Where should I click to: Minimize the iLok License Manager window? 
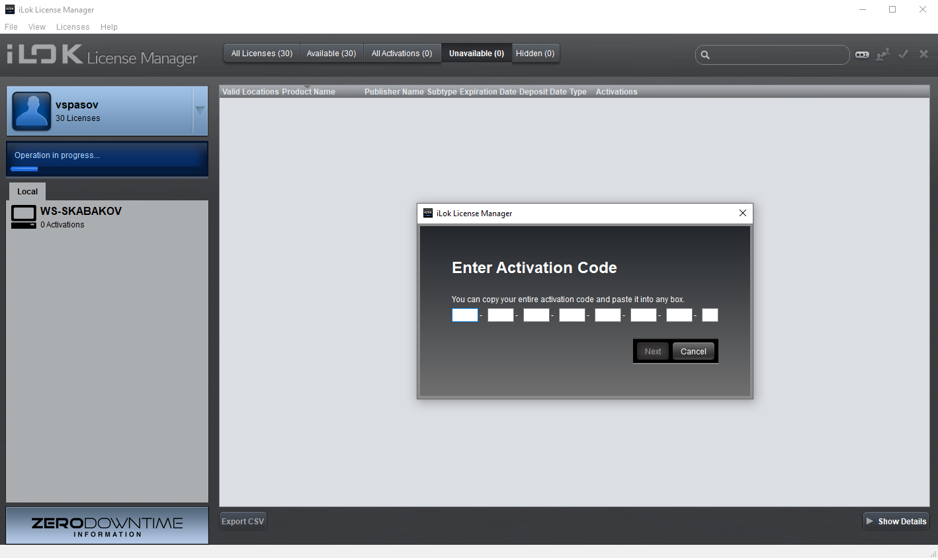tap(863, 9)
